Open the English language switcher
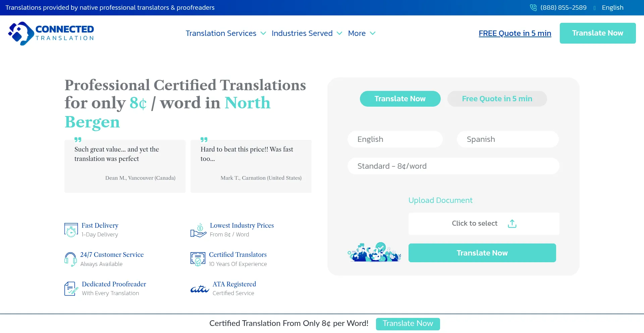This screenshot has width=644, height=333. tap(612, 7)
